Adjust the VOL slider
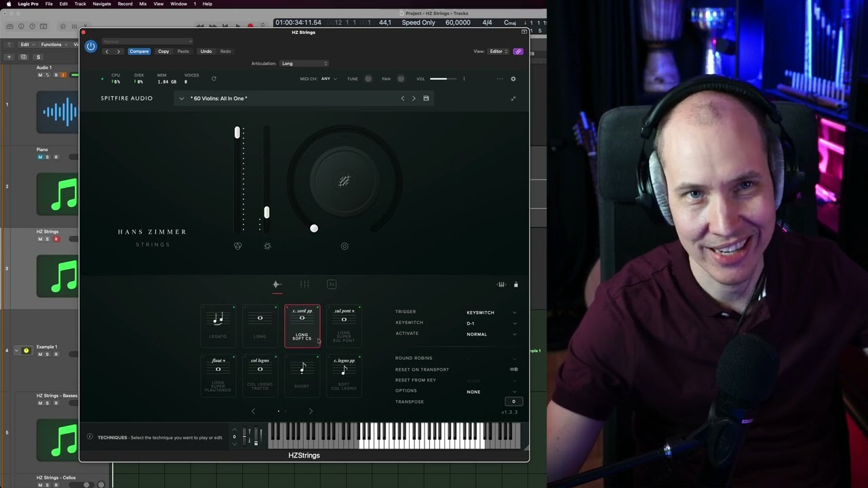This screenshot has height=488, width=868. (443, 79)
